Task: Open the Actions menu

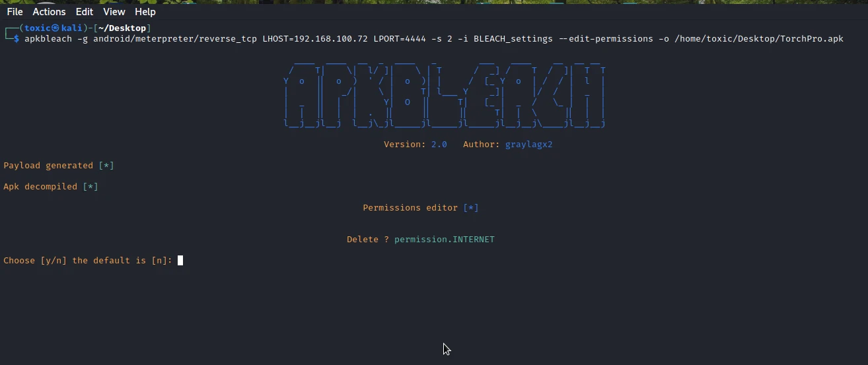Action: pyautogui.click(x=49, y=11)
